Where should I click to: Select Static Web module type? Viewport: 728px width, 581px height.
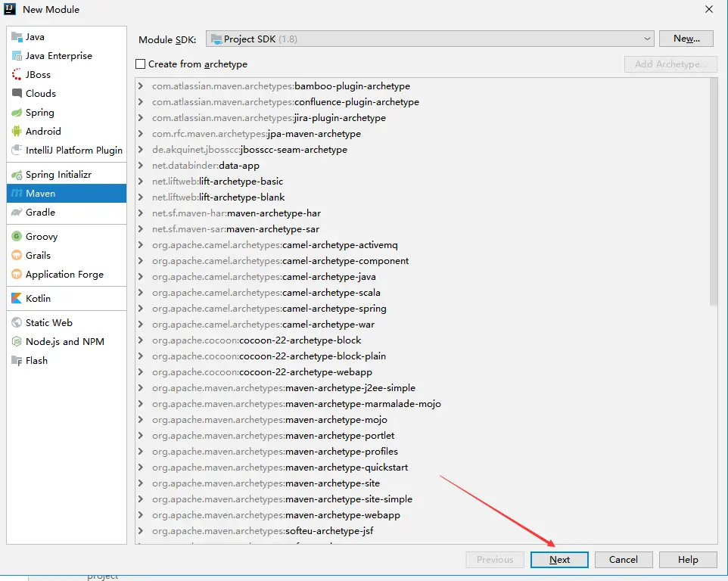[x=67, y=322]
